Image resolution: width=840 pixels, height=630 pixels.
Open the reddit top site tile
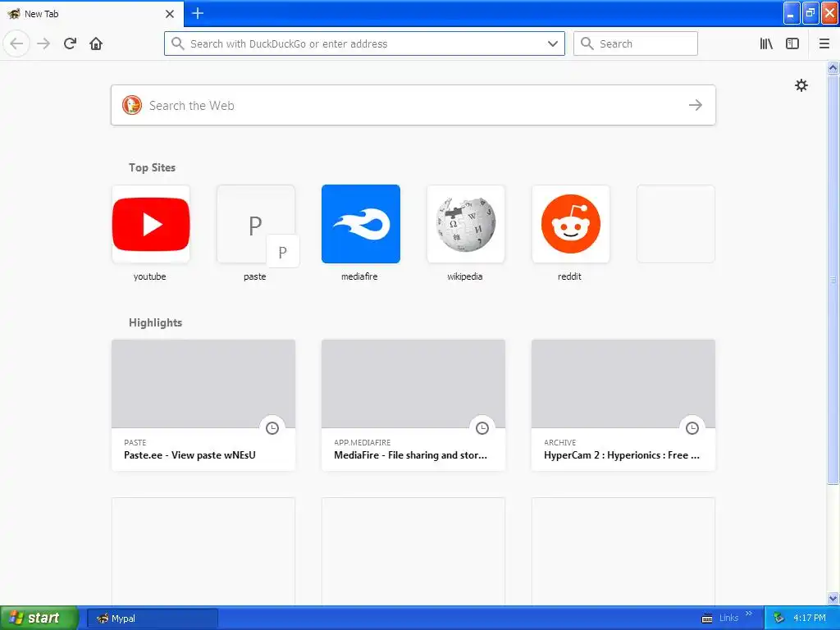pos(571,224)
